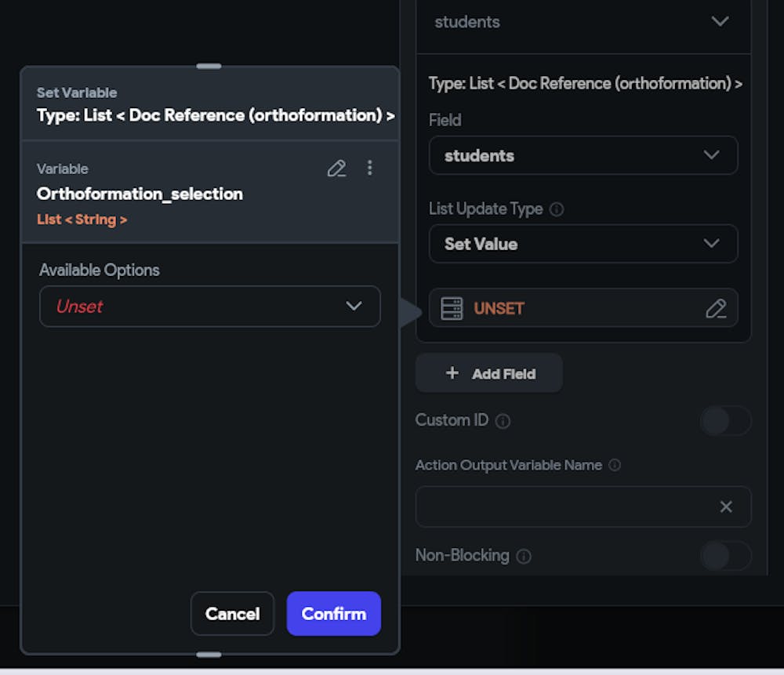The width and height of the screenshot is (784, 675).
Task: Enable the Custom ID toggle
Action: (724, 421)
